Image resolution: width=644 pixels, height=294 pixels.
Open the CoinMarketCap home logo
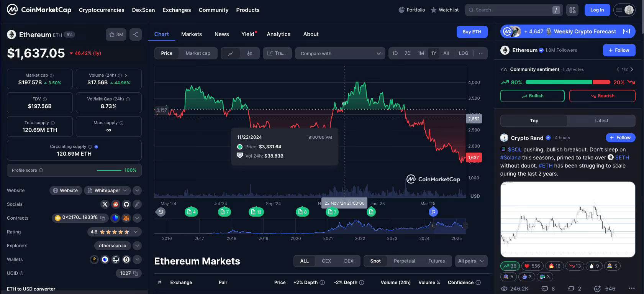pyautogui.click(x=39, y=10)
